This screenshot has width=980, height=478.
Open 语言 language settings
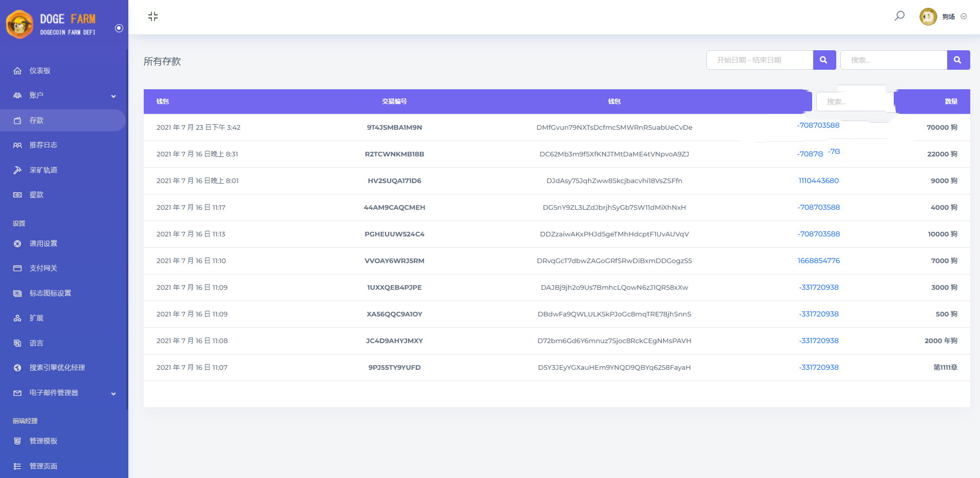pos(36,343)
